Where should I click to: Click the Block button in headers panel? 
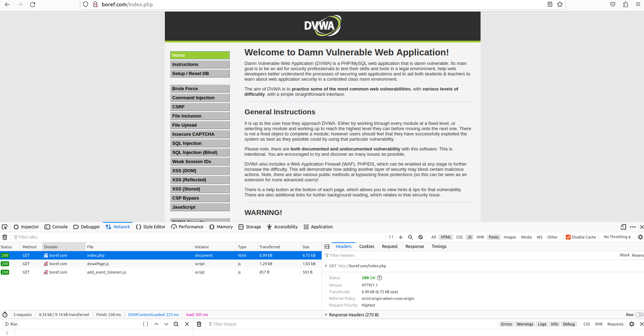point(625,255)
